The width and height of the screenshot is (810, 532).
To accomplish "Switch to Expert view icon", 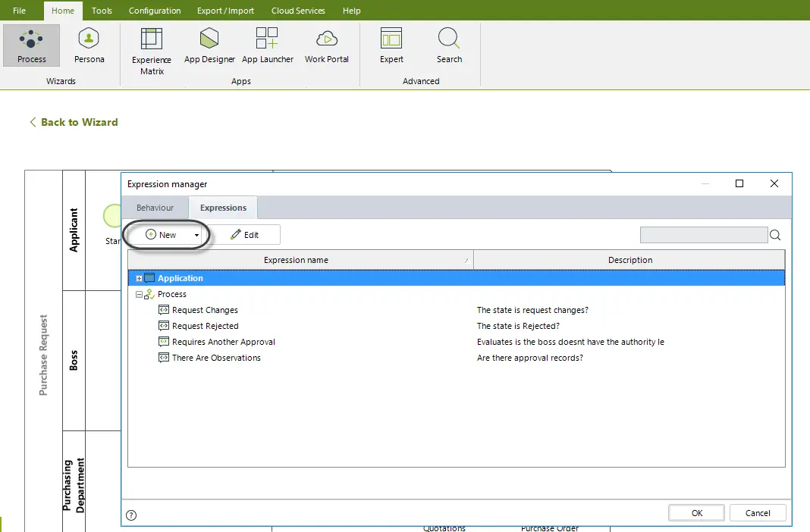I will (x=391, y=45).
